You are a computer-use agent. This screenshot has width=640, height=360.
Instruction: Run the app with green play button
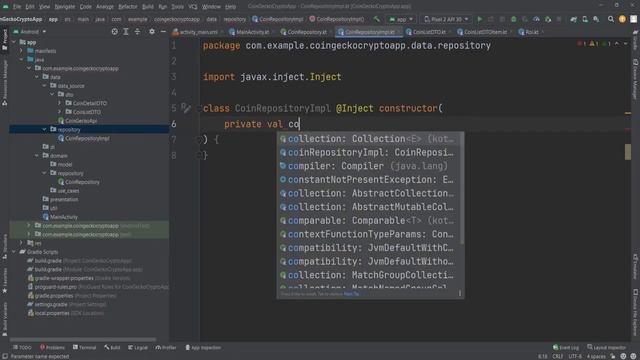click(x=480, y=19)
